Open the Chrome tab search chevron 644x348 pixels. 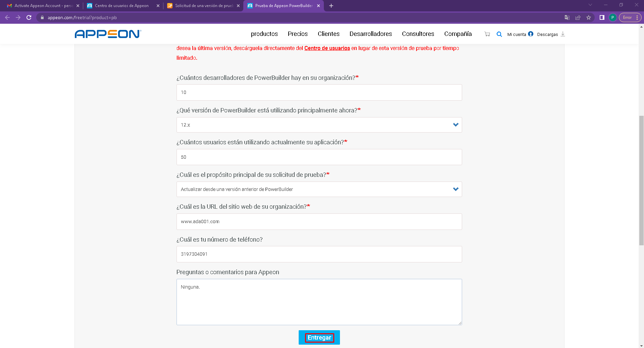coord(590,5)
